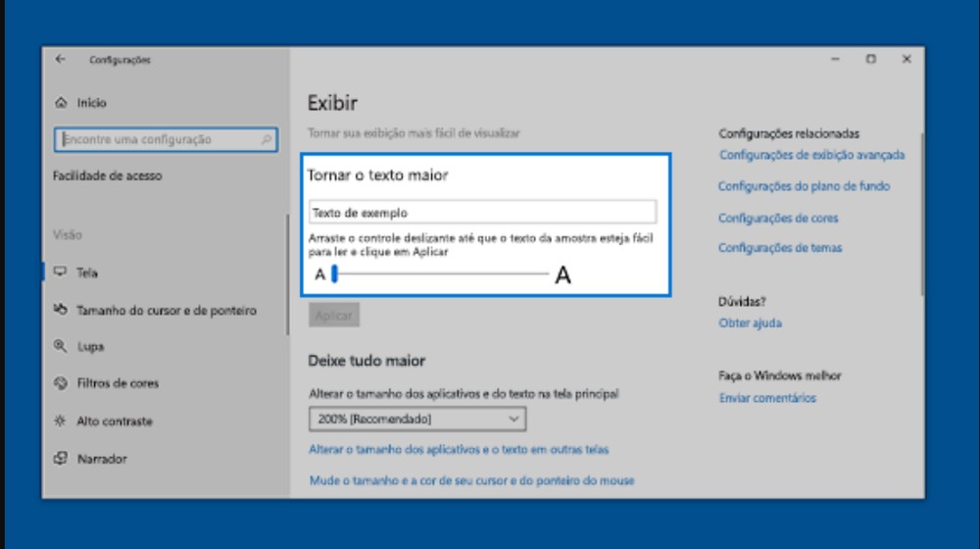Click the Dúvidas? heading
This screenshot has height=549, width=980.
pyautogui.click(x=742, y=302)
